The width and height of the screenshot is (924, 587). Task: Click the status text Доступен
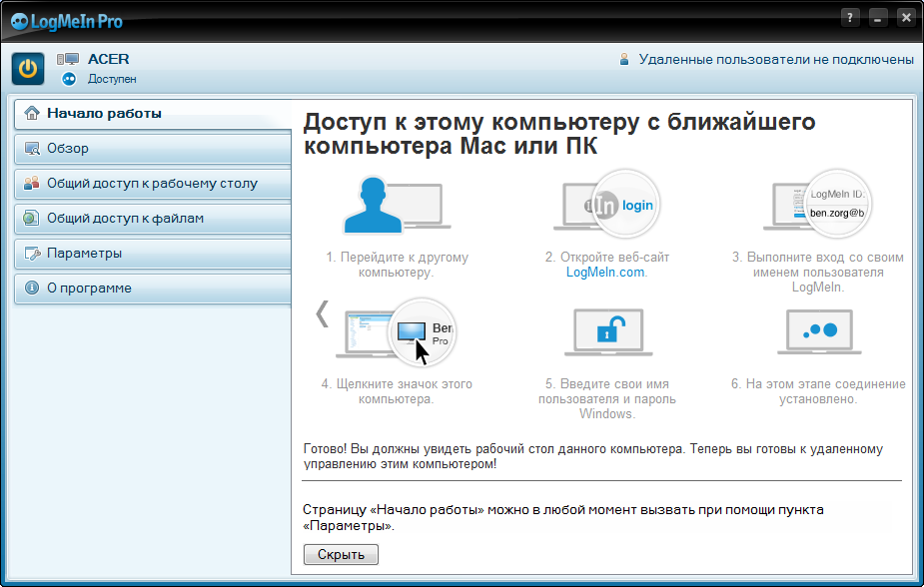pos(112,79)
